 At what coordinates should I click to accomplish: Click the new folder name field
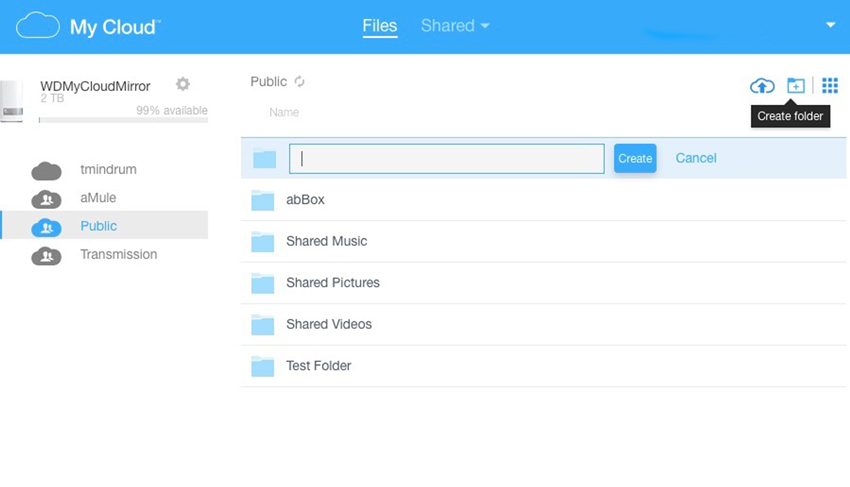point(447,158)
